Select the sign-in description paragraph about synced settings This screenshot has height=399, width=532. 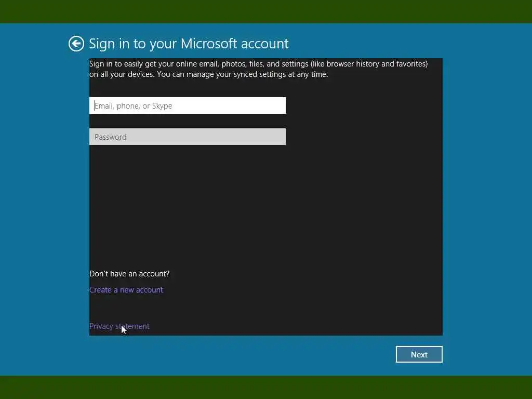[x=259, y=69]
